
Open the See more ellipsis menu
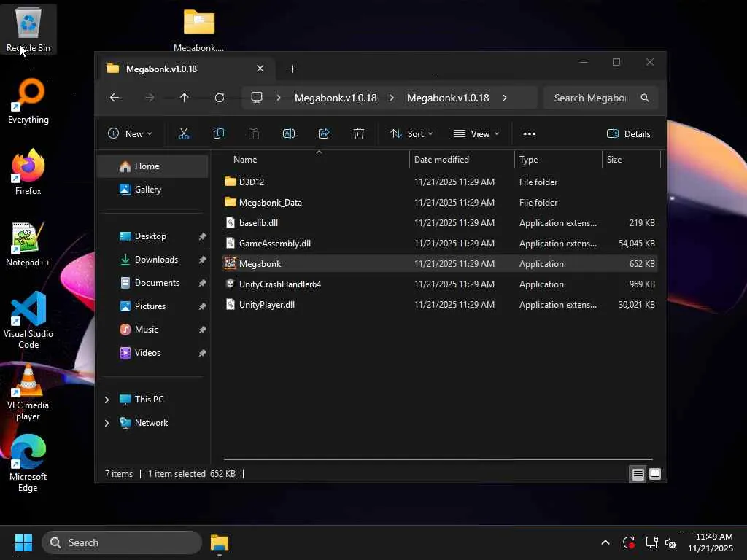coord(530,133)
